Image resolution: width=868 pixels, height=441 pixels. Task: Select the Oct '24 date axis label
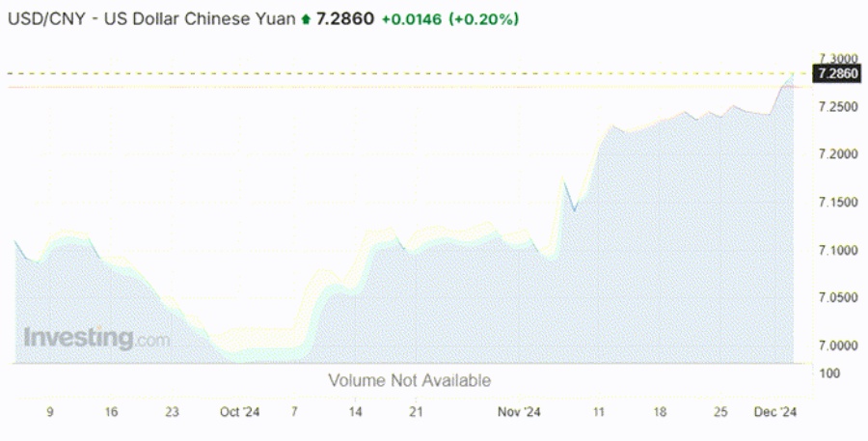[239, 412]
